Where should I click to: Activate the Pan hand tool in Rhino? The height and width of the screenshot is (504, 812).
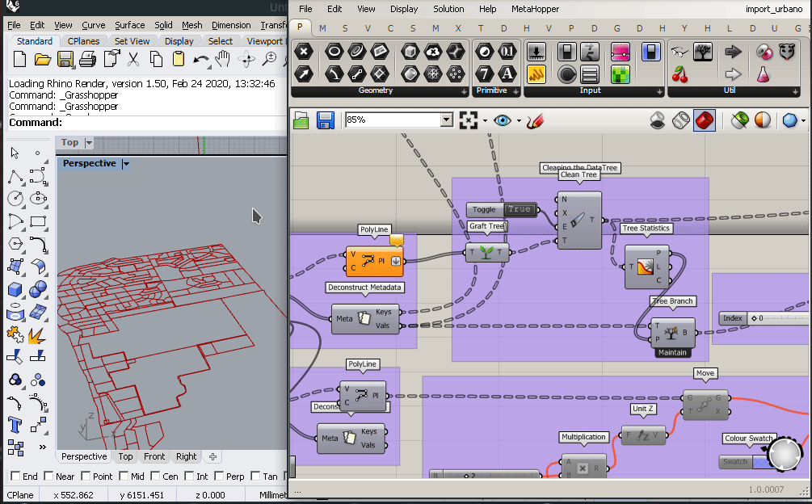tap(223, 60)
